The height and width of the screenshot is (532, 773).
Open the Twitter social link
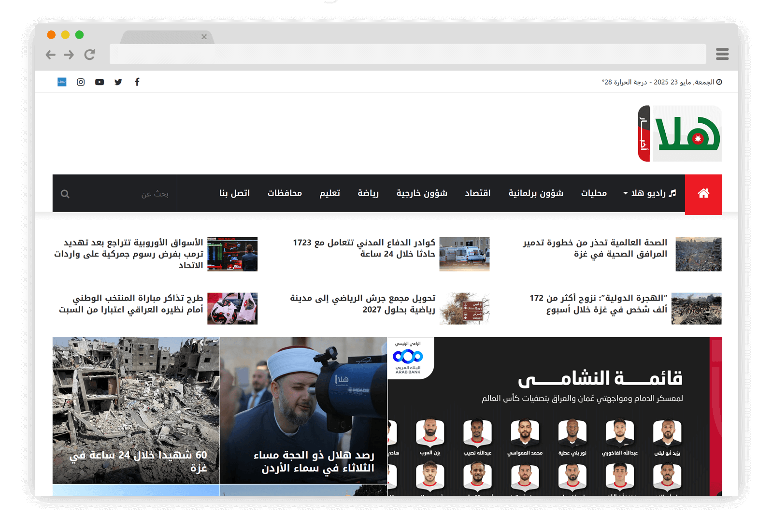118,82
